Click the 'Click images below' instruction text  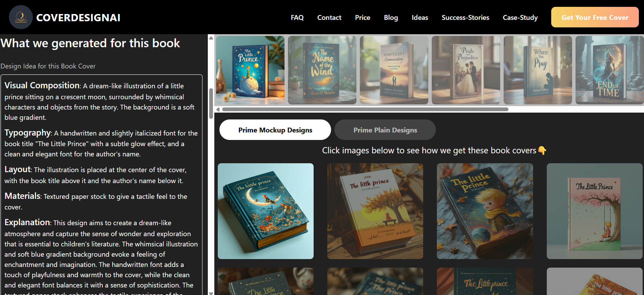(429, 150)
